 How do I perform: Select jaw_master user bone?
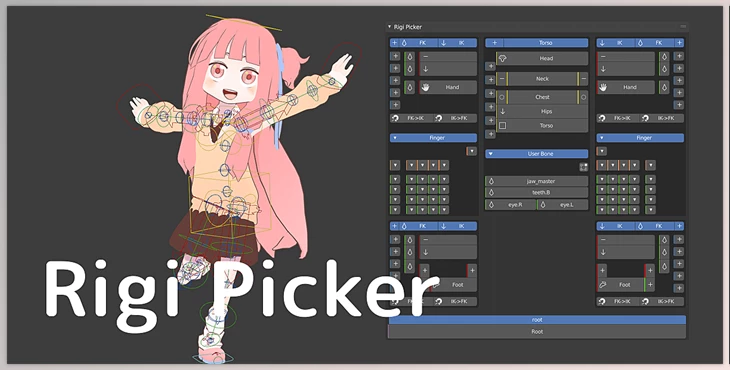pos(536,181)
